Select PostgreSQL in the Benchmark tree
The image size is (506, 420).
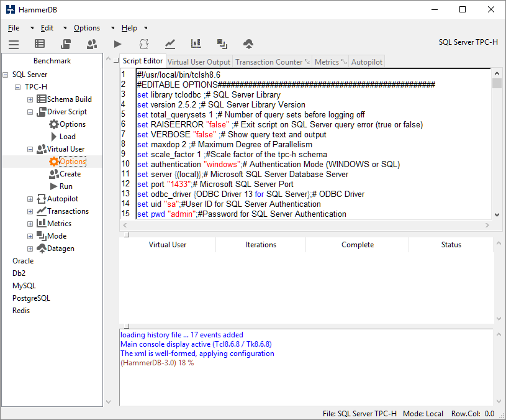[31, 298]
